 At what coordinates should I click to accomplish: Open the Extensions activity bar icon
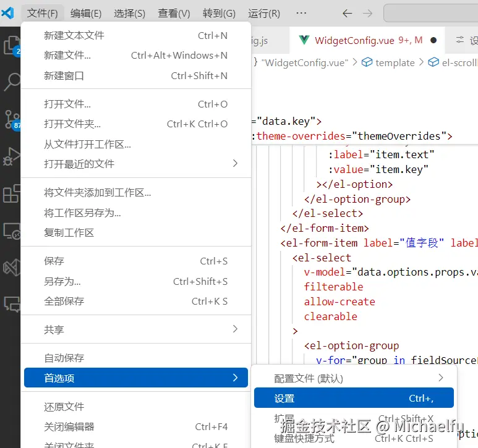(11, 193)
